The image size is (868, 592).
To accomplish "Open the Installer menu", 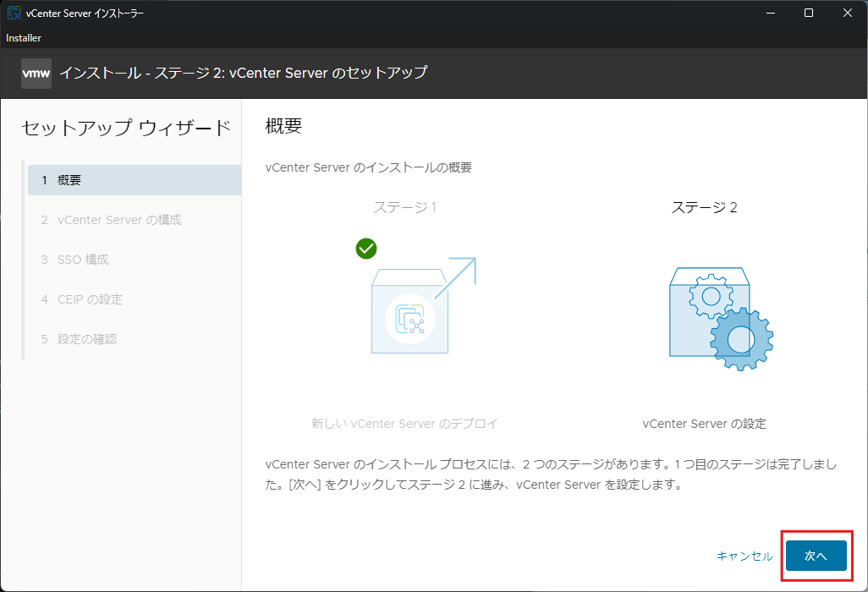I will (x=23, y=37).
